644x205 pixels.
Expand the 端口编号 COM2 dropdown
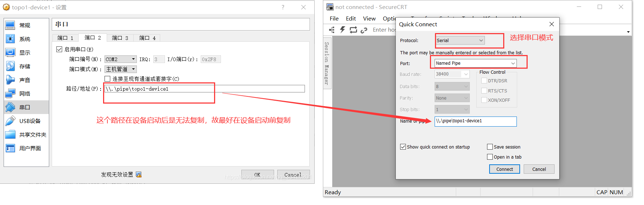click(120, 59)
